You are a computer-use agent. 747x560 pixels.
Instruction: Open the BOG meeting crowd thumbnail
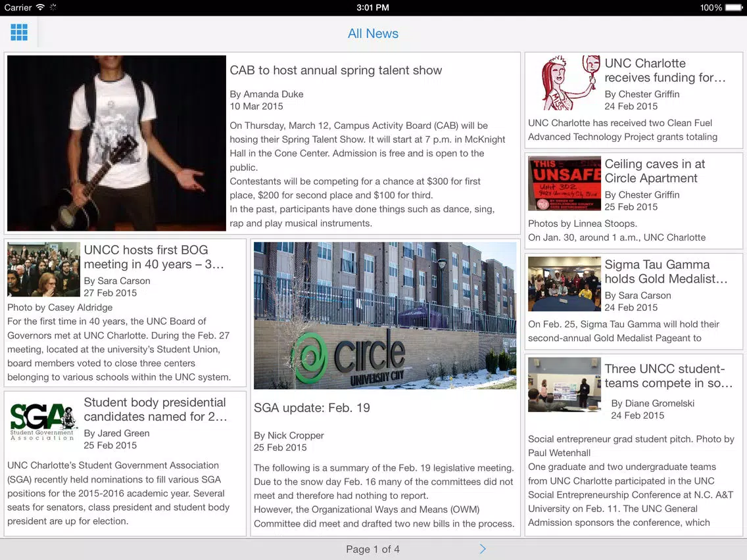pos(44,269)
